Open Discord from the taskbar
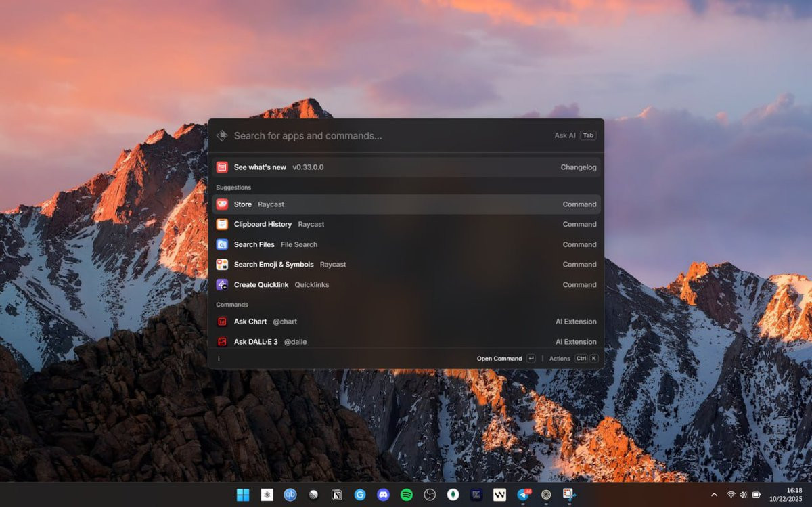 click(x=383, y=495)
